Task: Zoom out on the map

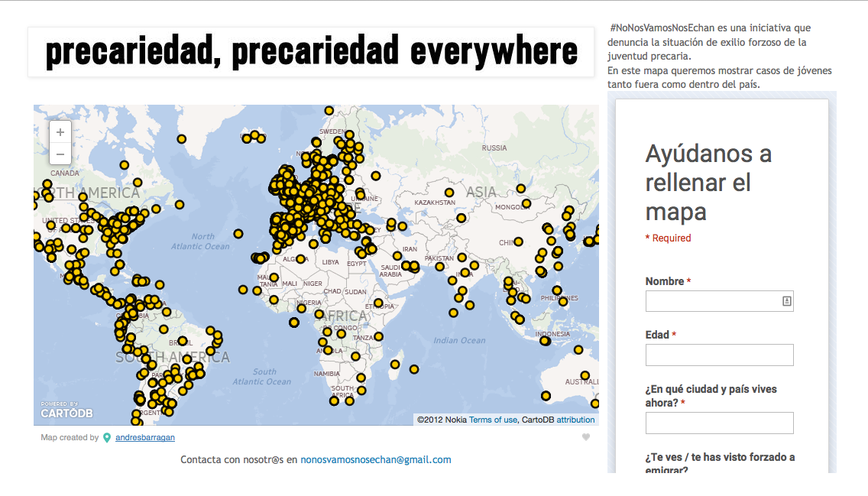Action: pos(60,154)
